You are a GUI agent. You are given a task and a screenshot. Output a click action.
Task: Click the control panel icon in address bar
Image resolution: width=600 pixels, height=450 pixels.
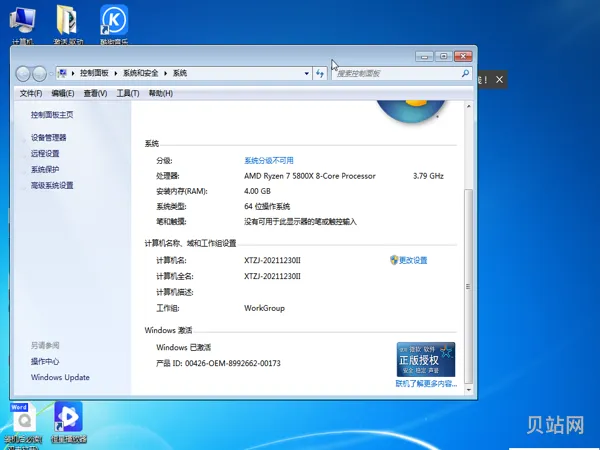click(x=62, y=73)
